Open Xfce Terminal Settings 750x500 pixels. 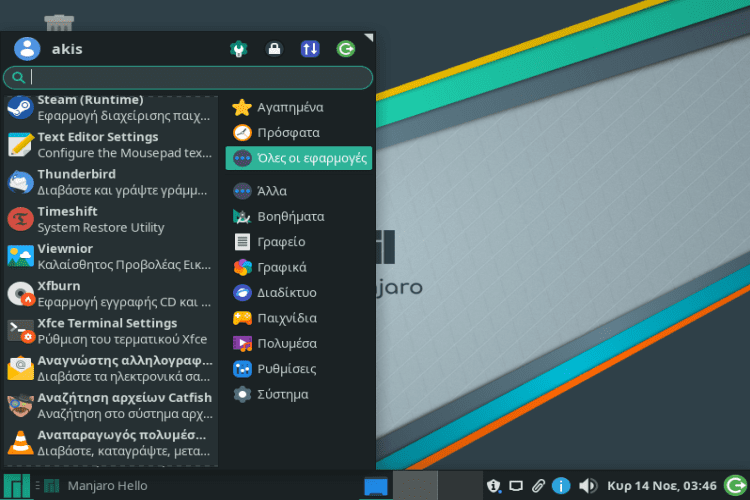point(110,332)
